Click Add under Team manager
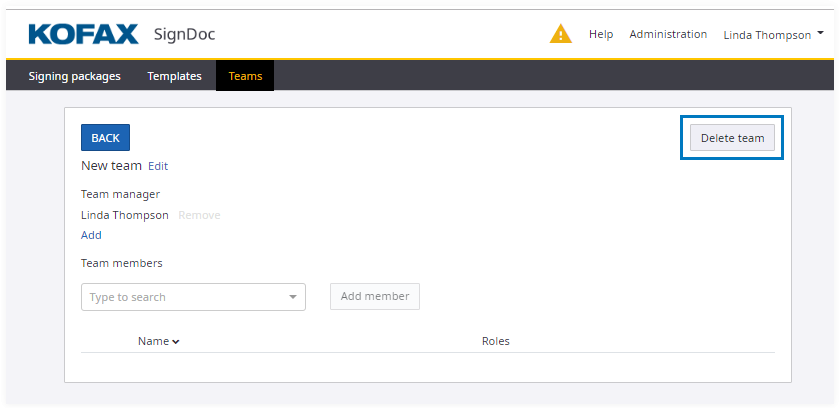This screenshot has height=410, width=840. [91, 235]
